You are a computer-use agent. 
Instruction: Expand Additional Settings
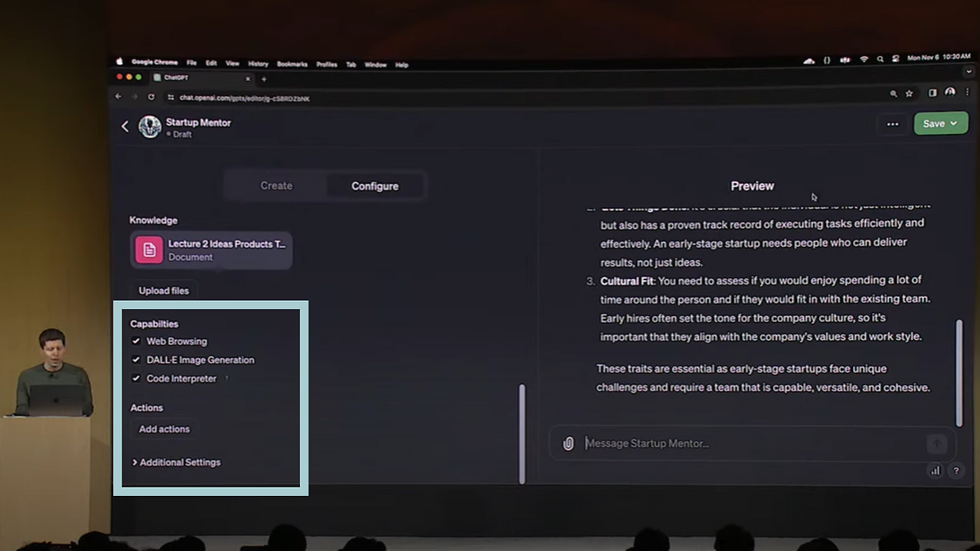click(x=177, y=462)
